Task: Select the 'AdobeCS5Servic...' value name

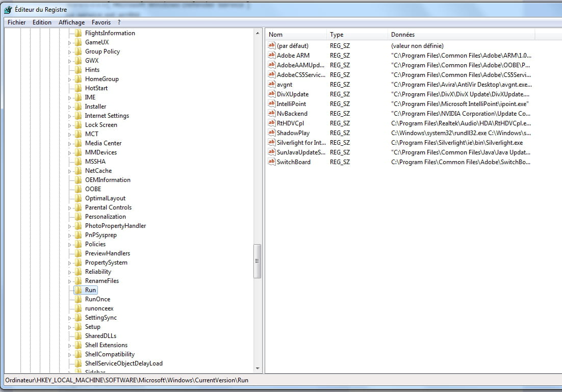Action: click(x=301, y=74)
